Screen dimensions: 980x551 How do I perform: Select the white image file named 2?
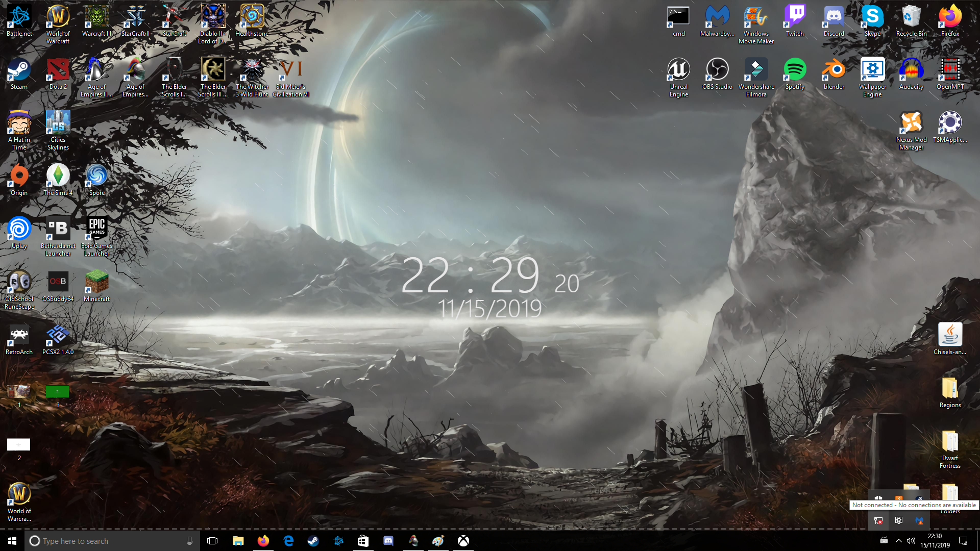19,449
